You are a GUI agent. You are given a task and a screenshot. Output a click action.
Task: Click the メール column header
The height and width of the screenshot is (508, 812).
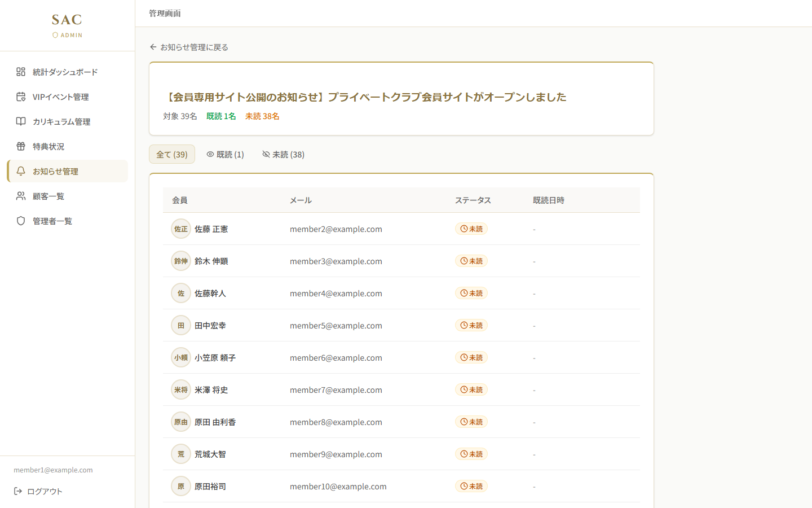point(301,200)
